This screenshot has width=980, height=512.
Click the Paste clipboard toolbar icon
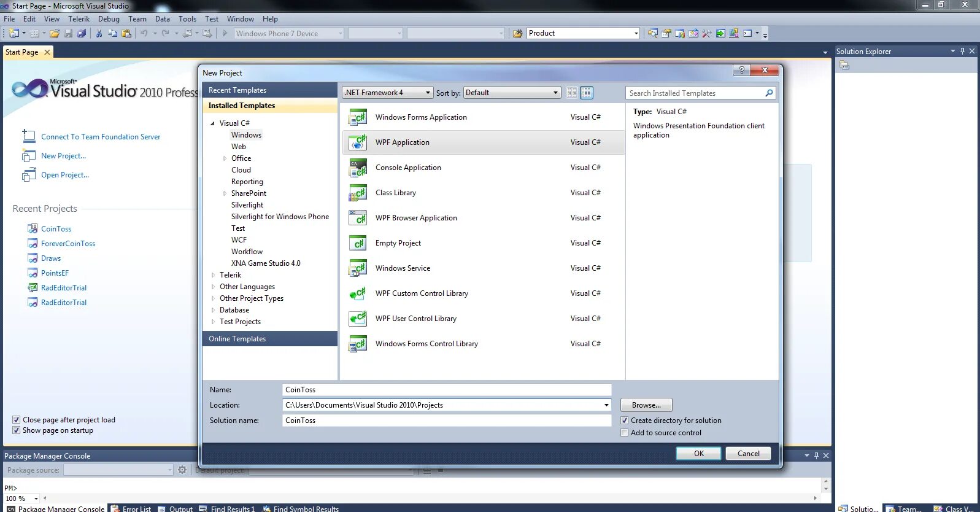click(126, 33)
